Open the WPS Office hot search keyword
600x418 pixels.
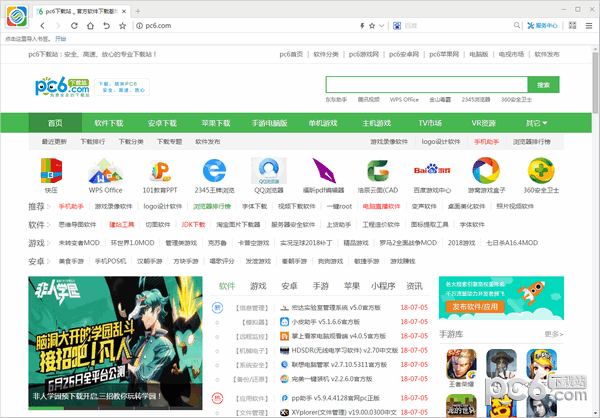tap(404, 100)
